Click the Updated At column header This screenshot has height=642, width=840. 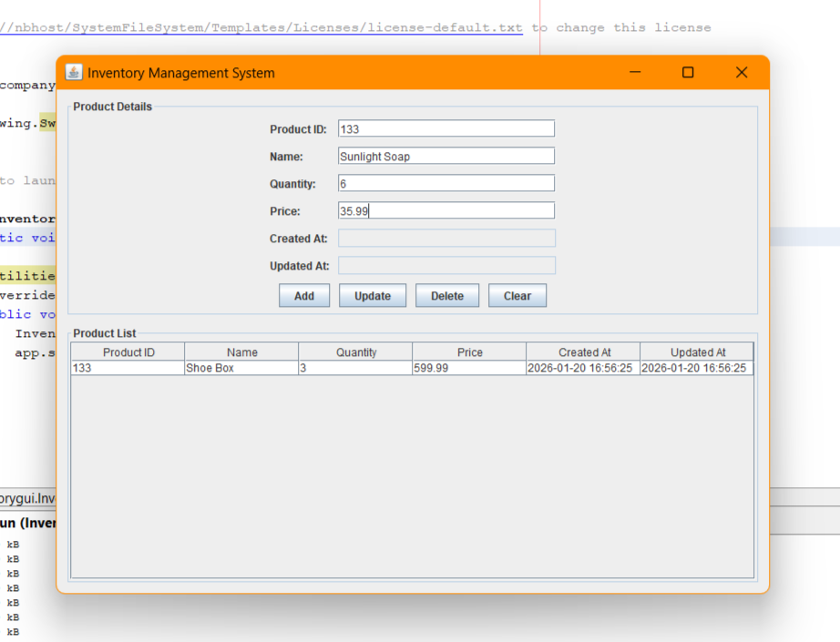click(x=697, y=352)
